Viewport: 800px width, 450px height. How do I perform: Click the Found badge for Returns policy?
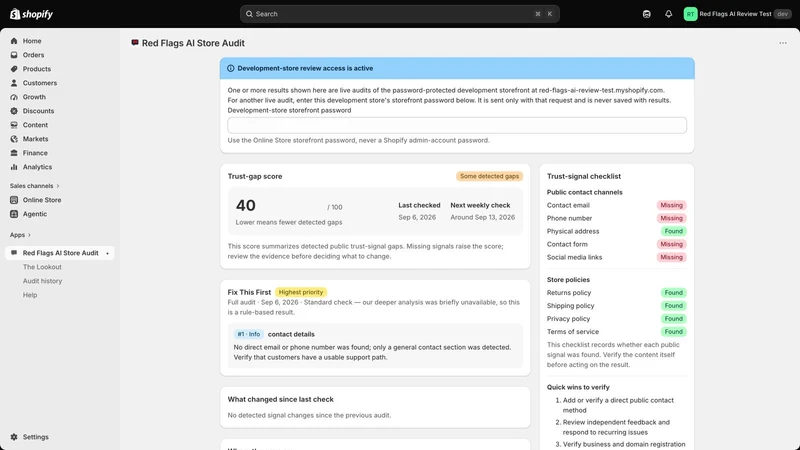(x=673, y=293)
